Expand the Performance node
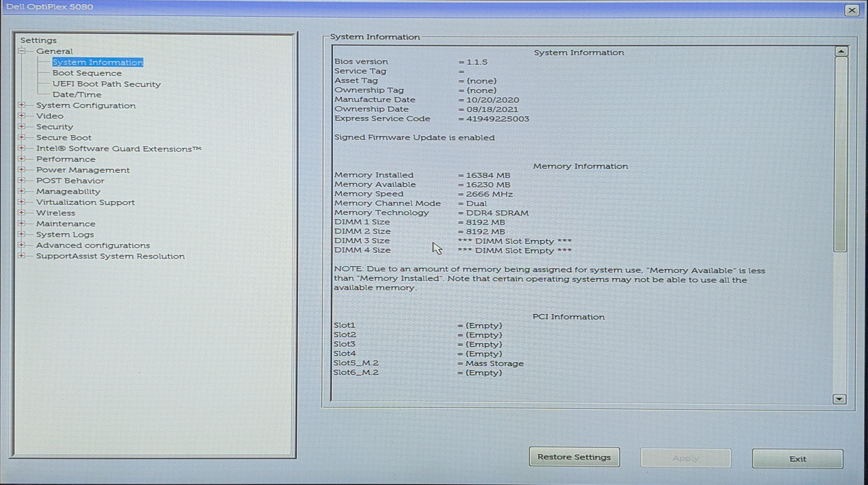The width and height of the screenshot is (868, 485). (x=21, y=159)
